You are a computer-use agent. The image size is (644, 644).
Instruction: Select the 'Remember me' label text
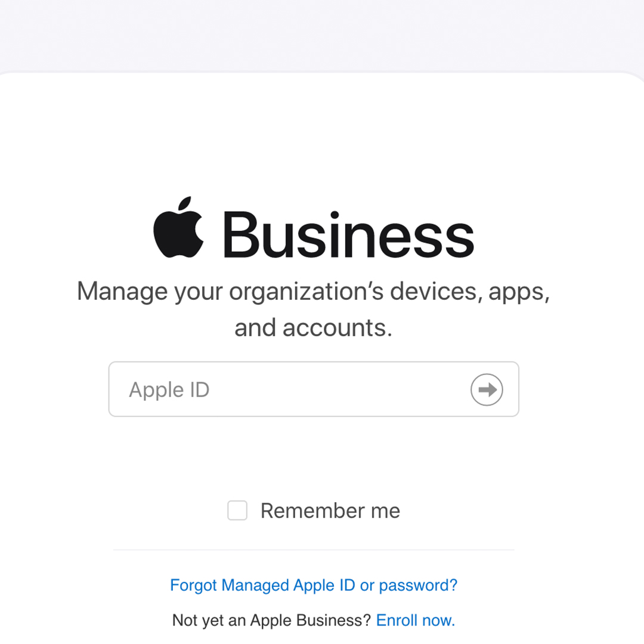point(330,510)
